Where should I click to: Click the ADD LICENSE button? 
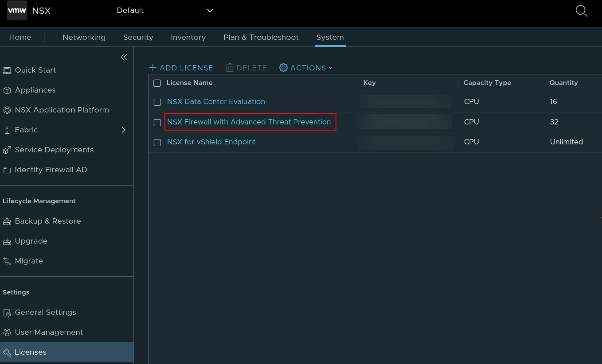click(181, 68)
